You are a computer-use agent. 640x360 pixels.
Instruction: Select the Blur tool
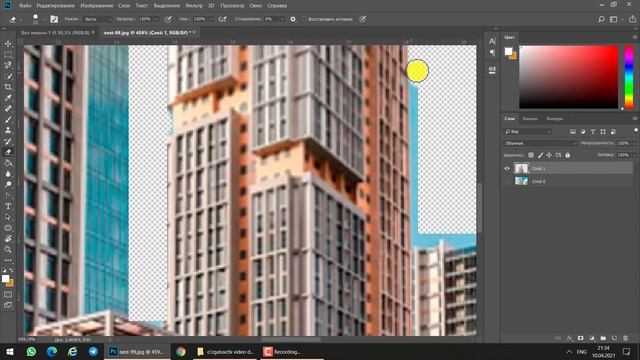click(x=8, y=174)
